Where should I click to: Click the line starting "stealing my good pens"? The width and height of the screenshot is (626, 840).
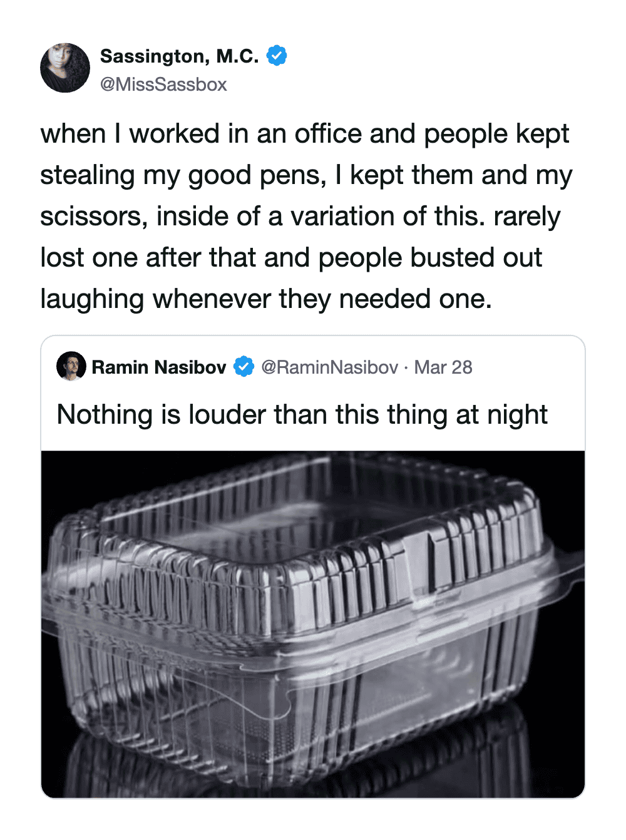point(305,175)
